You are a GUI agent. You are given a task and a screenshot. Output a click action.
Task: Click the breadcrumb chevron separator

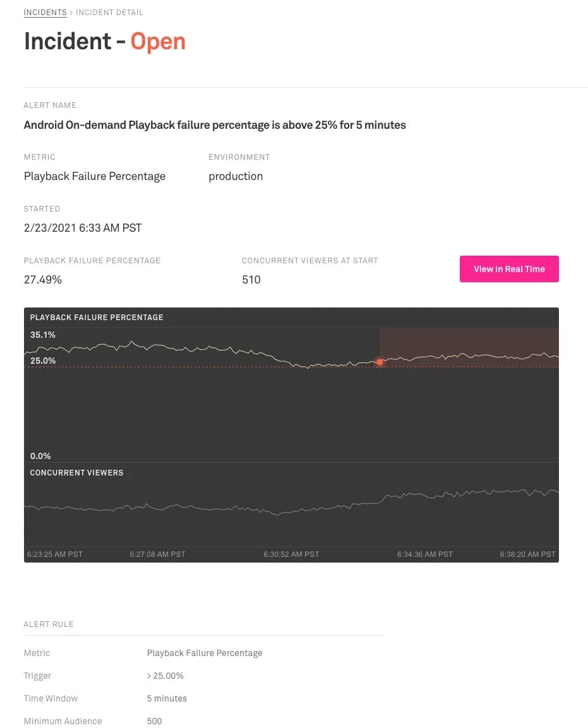pyautogui.click(x=71, y=13)
